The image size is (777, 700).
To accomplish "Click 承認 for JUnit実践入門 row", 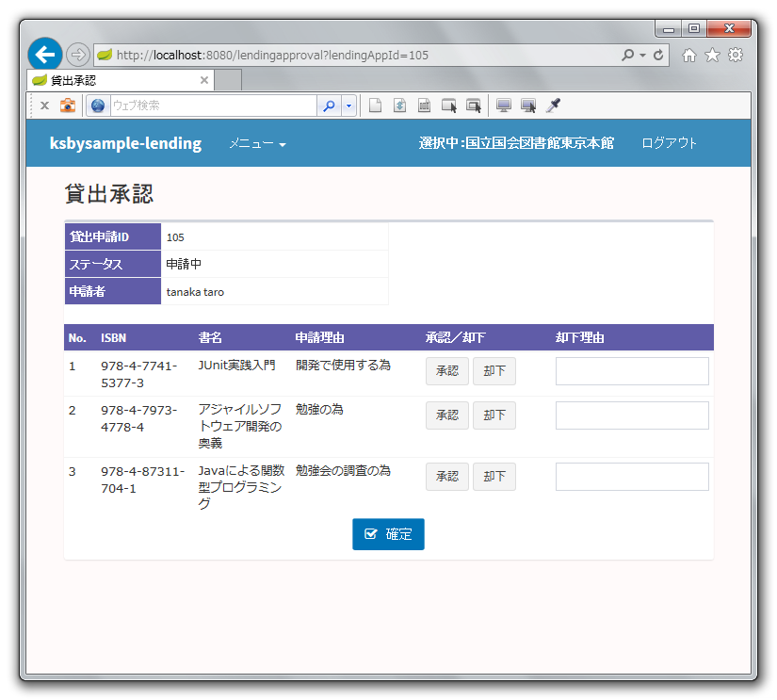I will [x=447, y=371].
